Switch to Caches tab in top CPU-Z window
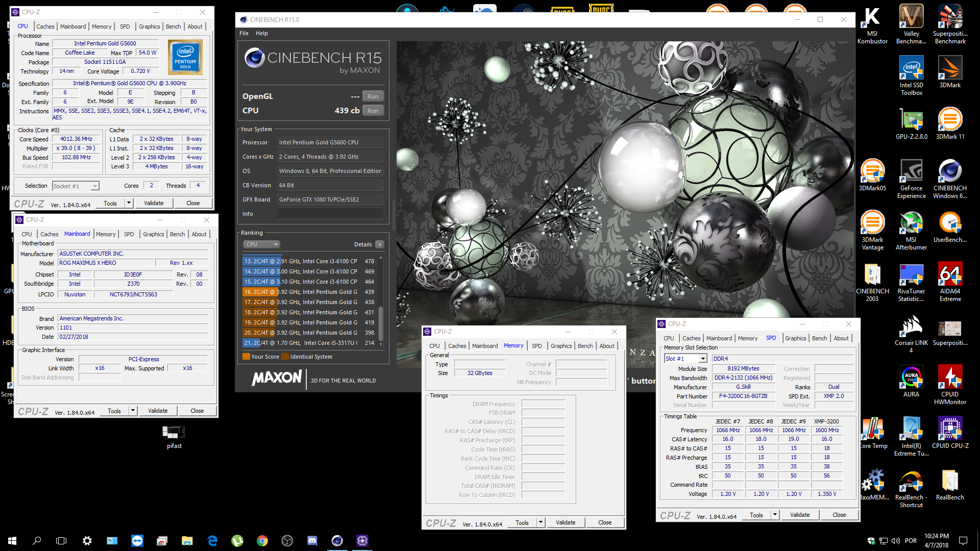Viewport: 980px width, 551px height. [45, 27]
